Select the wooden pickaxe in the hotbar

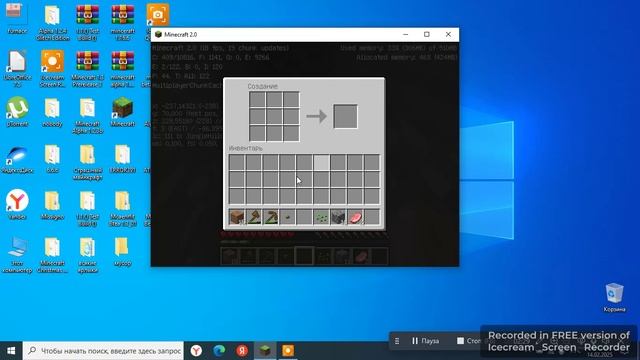point(271,217)
